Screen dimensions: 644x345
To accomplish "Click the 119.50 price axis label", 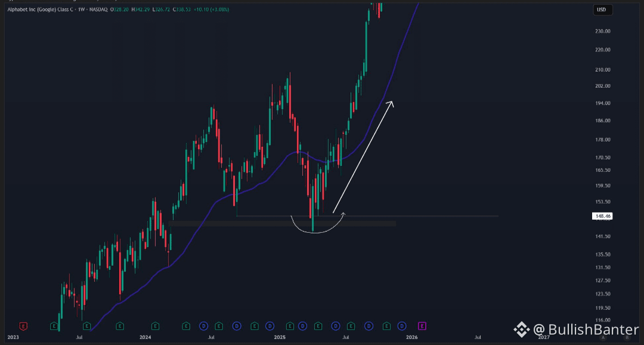I will [x=602, y=308].
